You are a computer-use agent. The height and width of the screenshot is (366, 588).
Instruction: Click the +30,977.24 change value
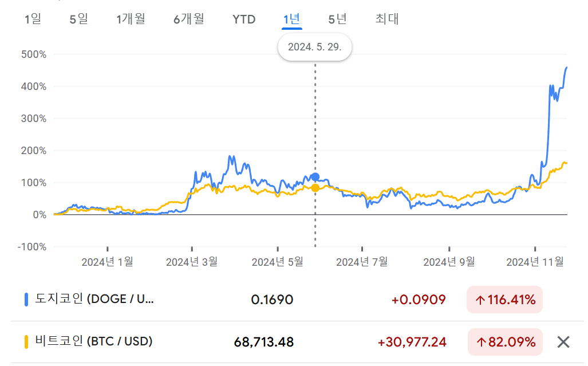click(x=412, y=342)
